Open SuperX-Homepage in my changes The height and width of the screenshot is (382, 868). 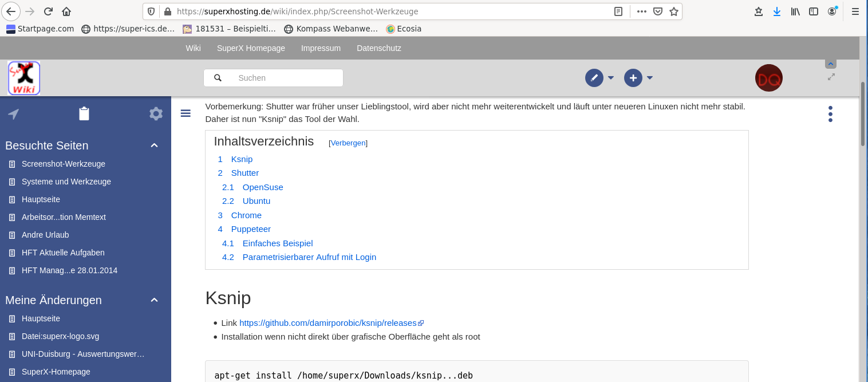[56, 372]
